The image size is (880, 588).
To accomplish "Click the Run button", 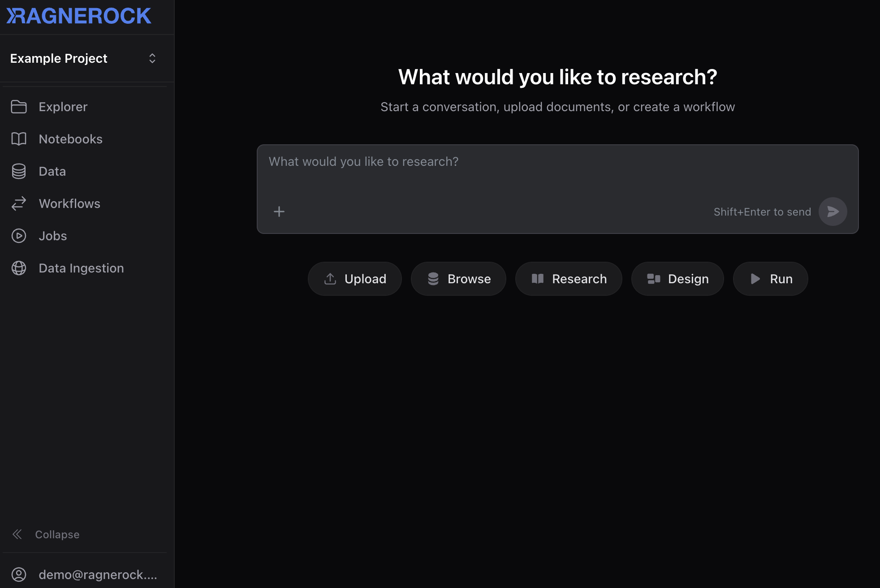I will [x=771, y=279].
